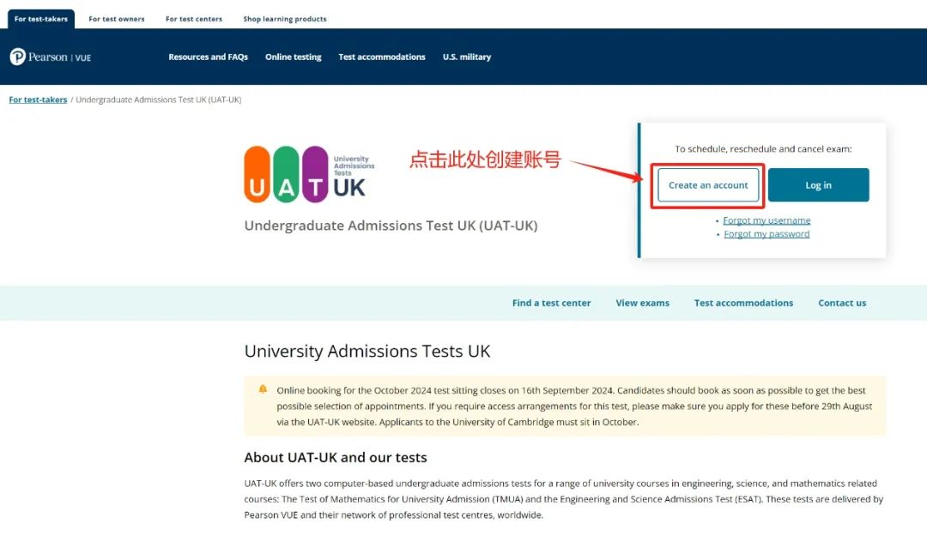
Task: Click the UAT UK logo image
Action: 309,174
